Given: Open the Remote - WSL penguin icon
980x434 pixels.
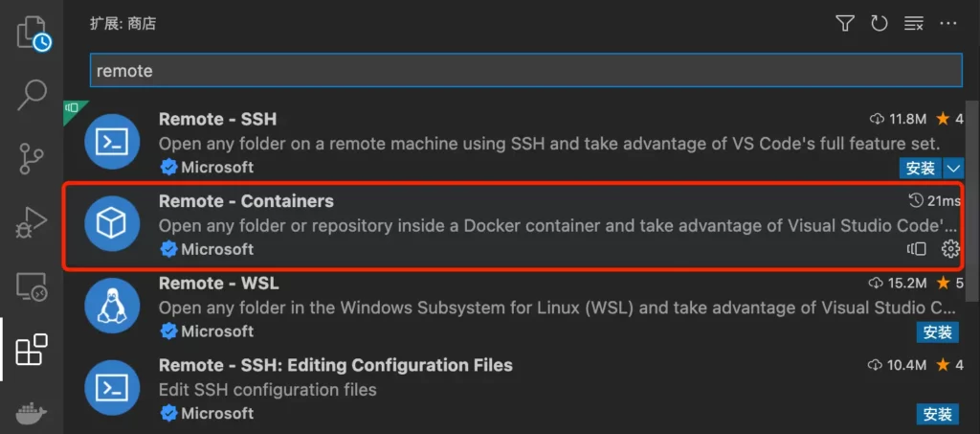Looking at the screenshot, I should coord(113,306).
